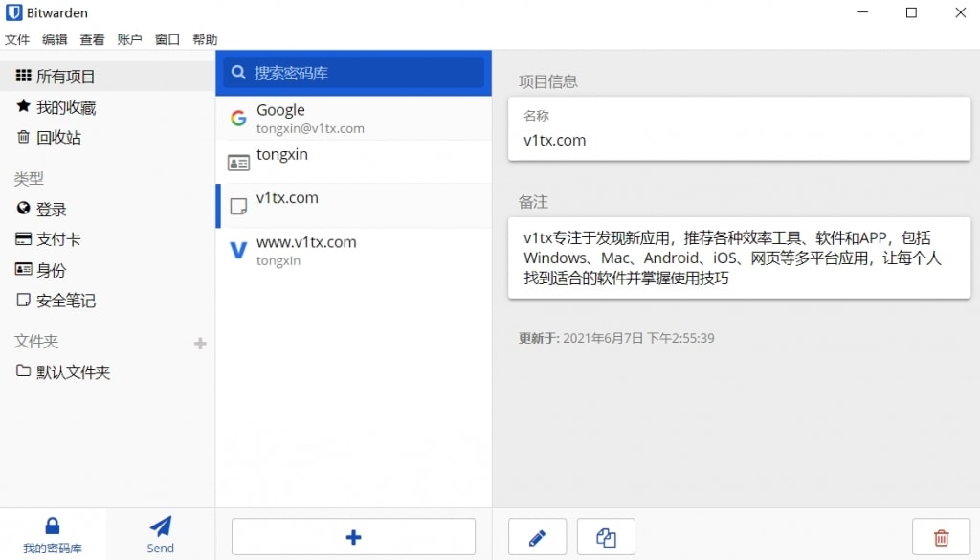This screenshot has width=980, height=560.
Task: Switch to the Send tab
Action: tap(161, 535)
